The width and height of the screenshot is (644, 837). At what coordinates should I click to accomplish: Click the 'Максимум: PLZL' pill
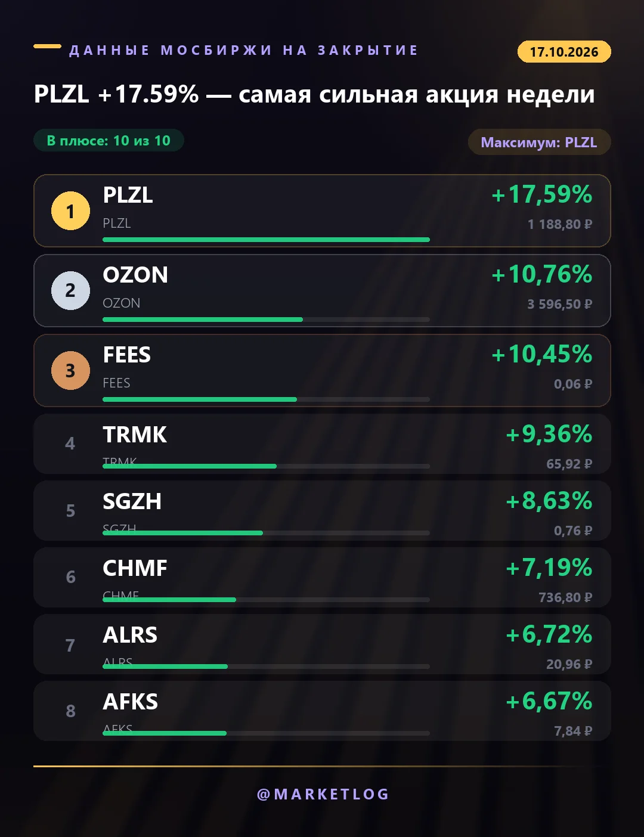[x=539, y=142]
